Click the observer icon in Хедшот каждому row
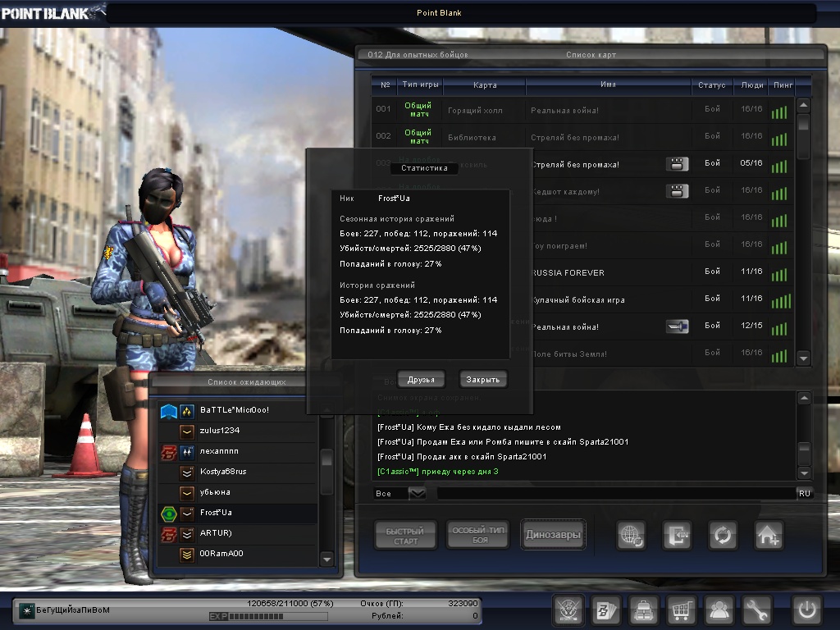Viewport: 840px width, 630px height. [x=677, y=190]
